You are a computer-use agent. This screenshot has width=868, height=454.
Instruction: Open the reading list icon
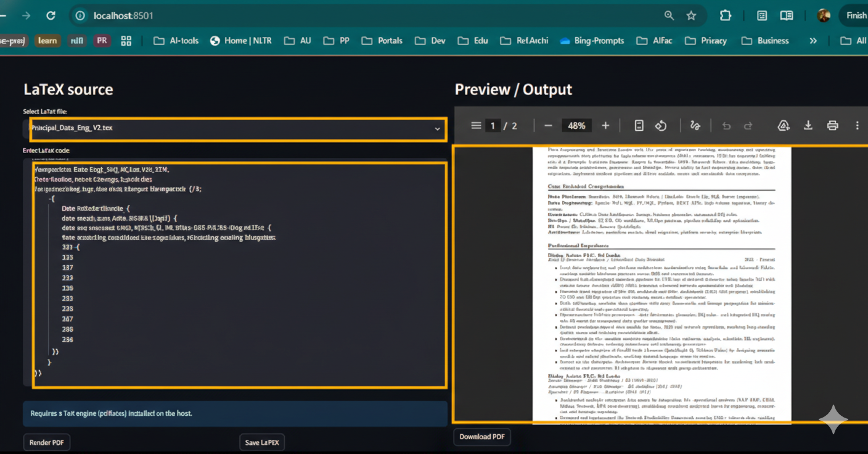tap(763, 15)
